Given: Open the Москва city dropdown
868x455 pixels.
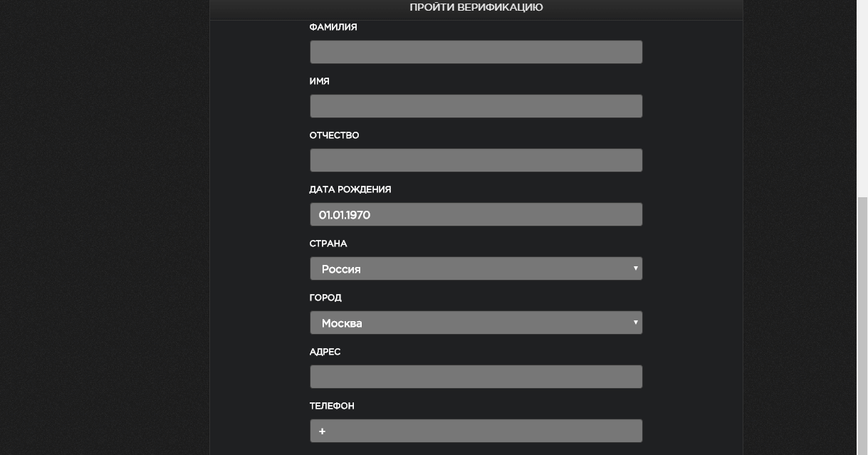Looking at the screenshot, I should coord(476,323).
